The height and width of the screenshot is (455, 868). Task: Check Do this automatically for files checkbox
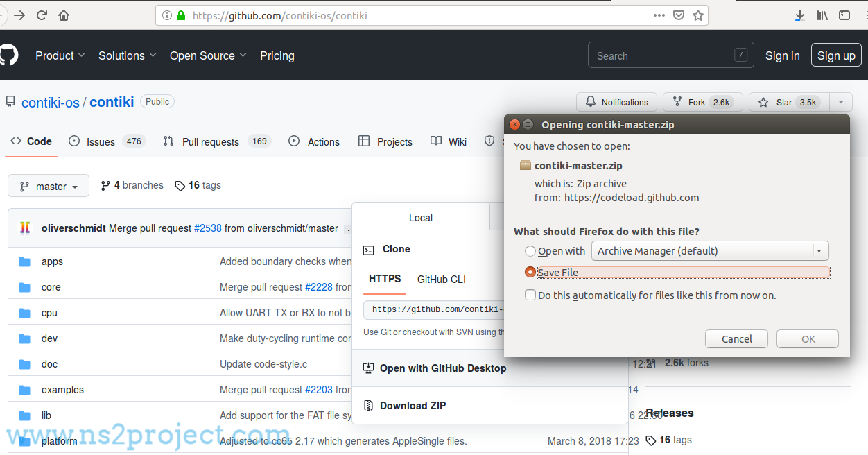[530, 295]
